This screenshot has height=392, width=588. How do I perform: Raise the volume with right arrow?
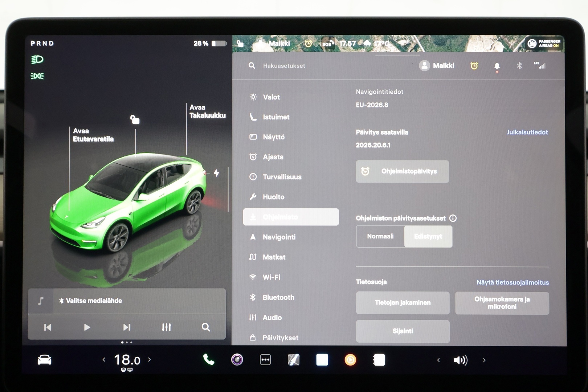tap(484, 360)
